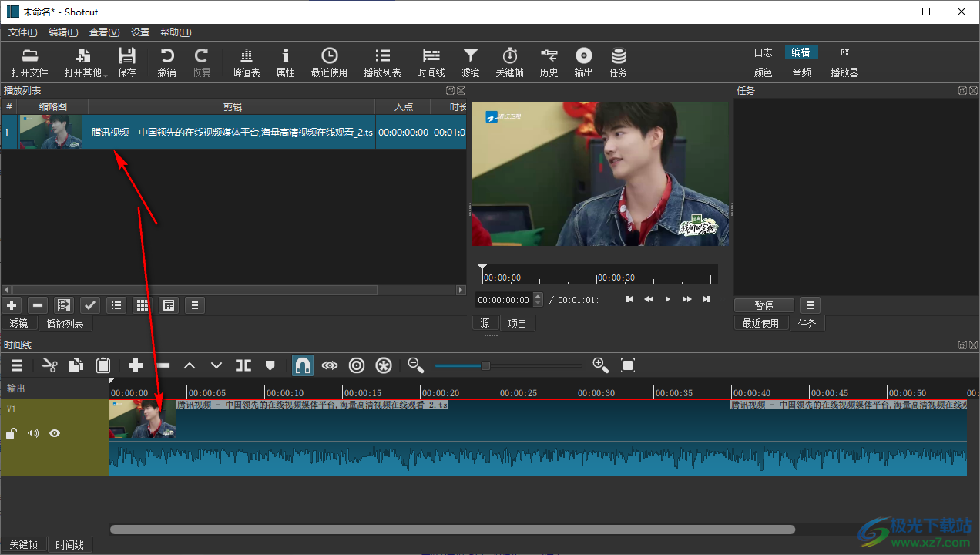The height and width of the screenshot is (555, 980).
Task: Click the timeline Paste icon
Action: point(103,365)
